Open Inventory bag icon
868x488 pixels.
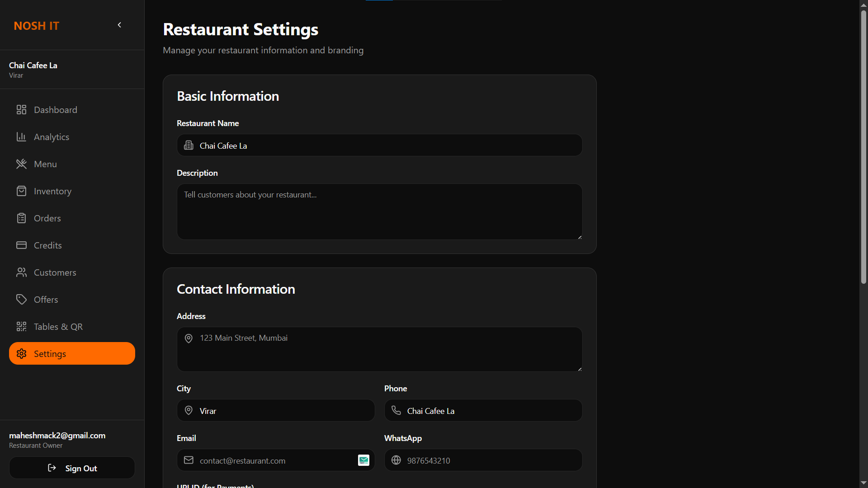point(21,191)
